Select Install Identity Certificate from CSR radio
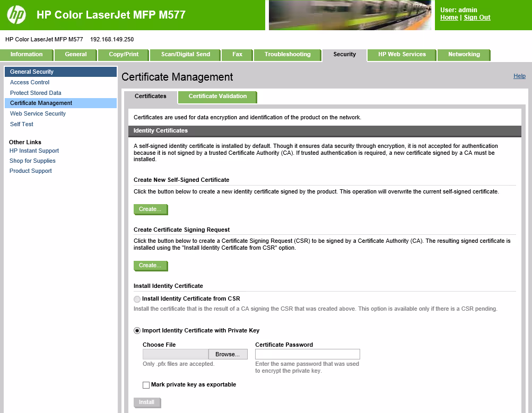The height and width of the screenshot is (413, 532). tap(137, 299)
